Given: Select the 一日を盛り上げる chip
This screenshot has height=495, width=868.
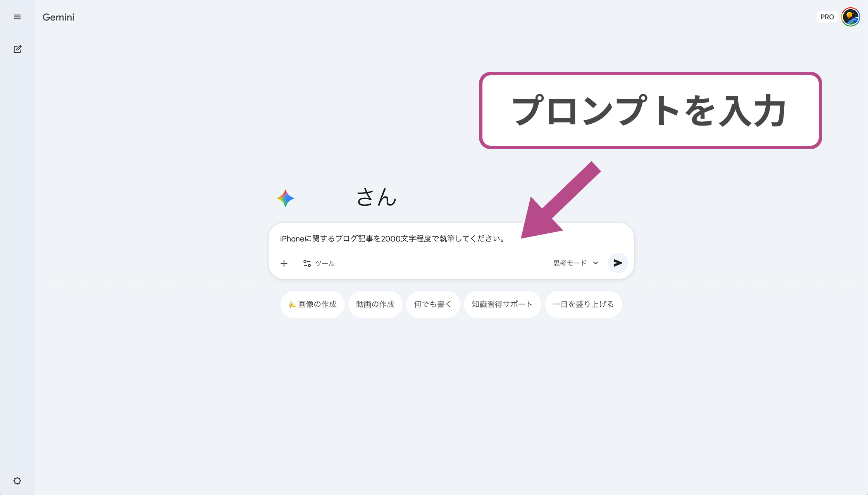Looking at the screenshot, I should 583,304.
